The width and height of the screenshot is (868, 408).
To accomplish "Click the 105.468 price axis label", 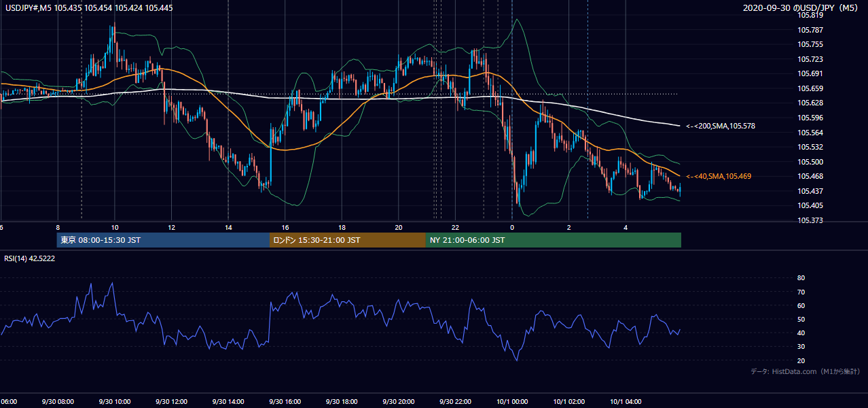I will pyautogui.click(x=811, y=176).
